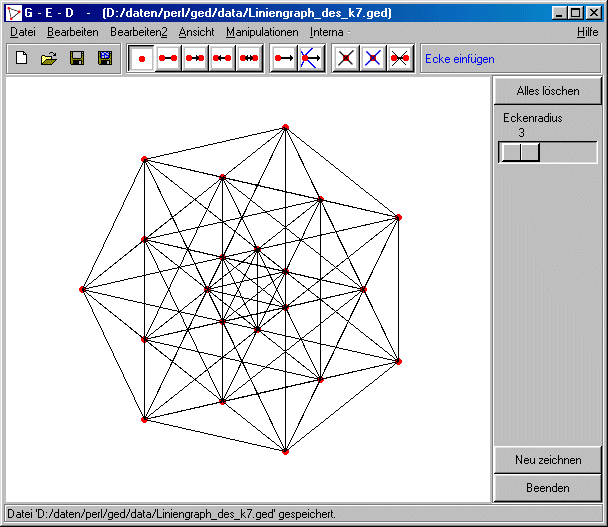Click the blue 'Ecke einfügen' mode label
This screenshot has width=608, height=527.
click(x=459, y=59)
